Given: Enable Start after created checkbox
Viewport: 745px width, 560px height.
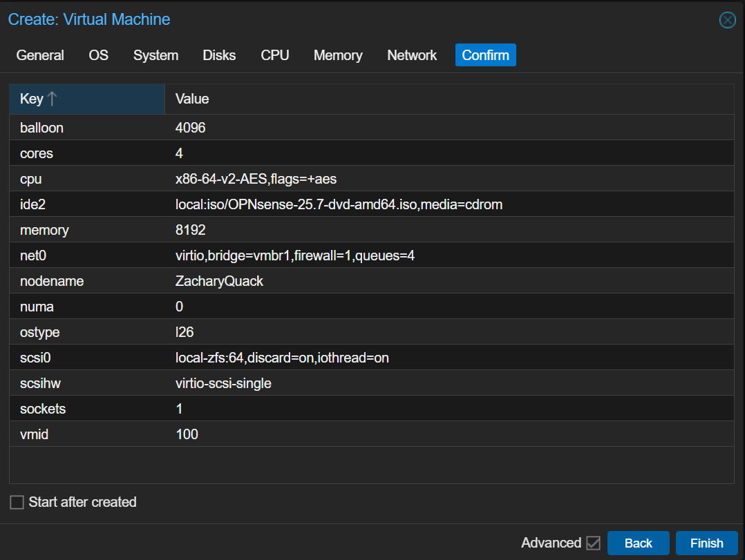Looking at the screenshot, I should tap(17, 502).
